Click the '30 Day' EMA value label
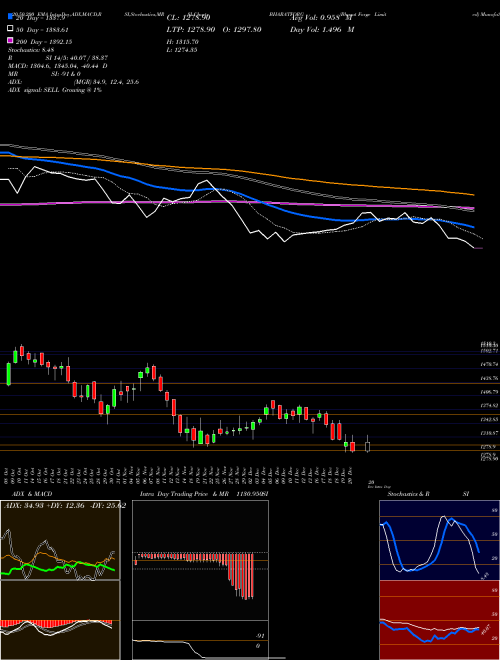The image size is (500, 660). pos(42,30)
